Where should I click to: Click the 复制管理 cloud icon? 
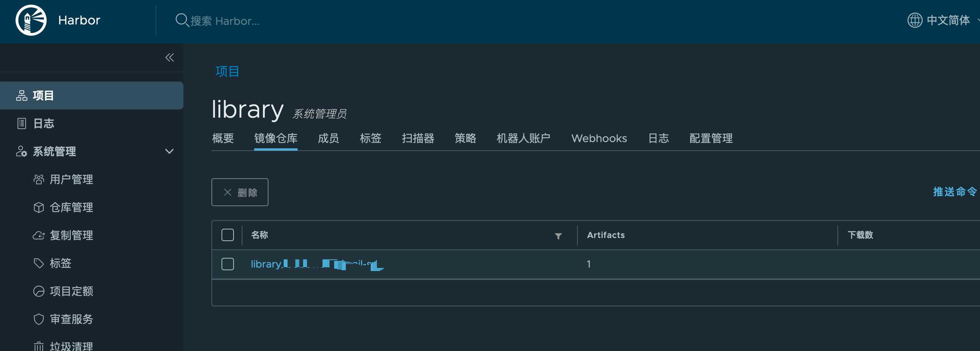(39, 235)
